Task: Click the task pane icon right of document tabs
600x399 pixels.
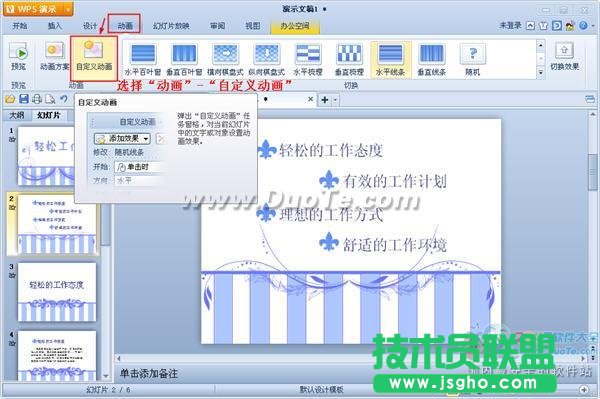Action: 589,99
